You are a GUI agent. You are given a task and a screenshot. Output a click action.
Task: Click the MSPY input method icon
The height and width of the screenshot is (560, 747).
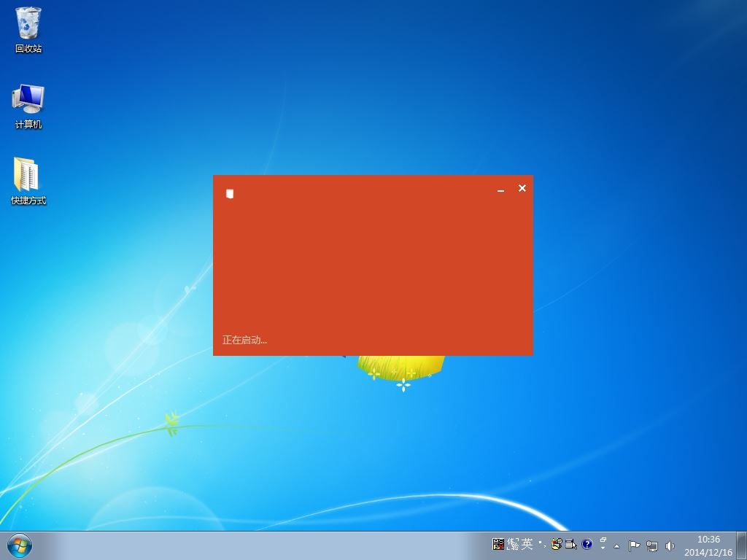[498, 544]
